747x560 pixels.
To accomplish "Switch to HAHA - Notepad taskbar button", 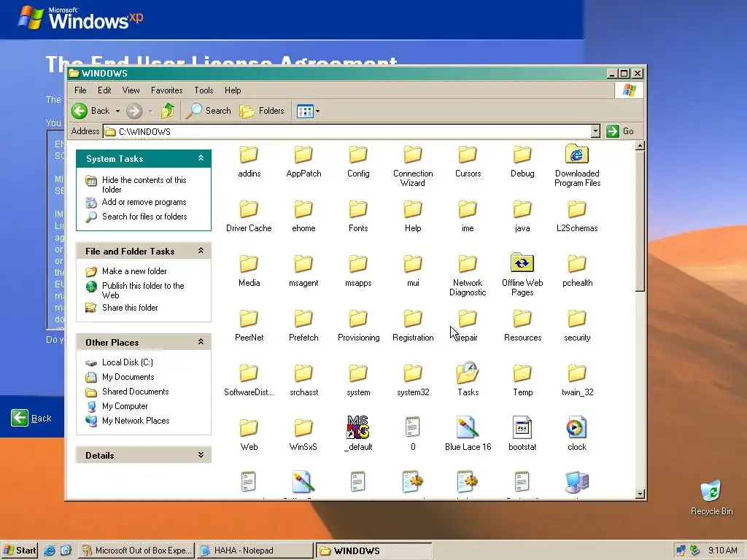I will pos(255,551).
